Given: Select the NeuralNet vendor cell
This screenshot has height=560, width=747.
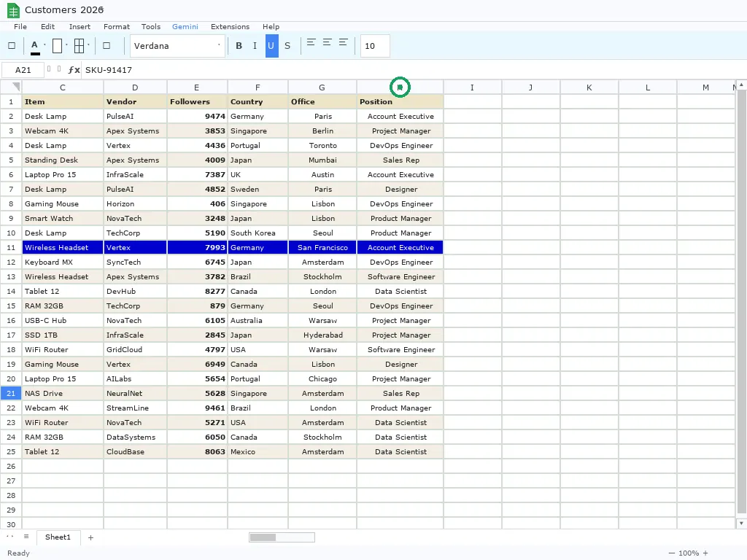Looking at the screenshot, I should click(135, 393).
